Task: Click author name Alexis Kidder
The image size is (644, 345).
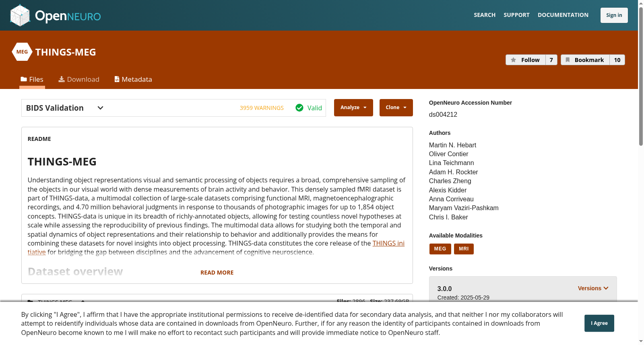Action: click(448, 190)
